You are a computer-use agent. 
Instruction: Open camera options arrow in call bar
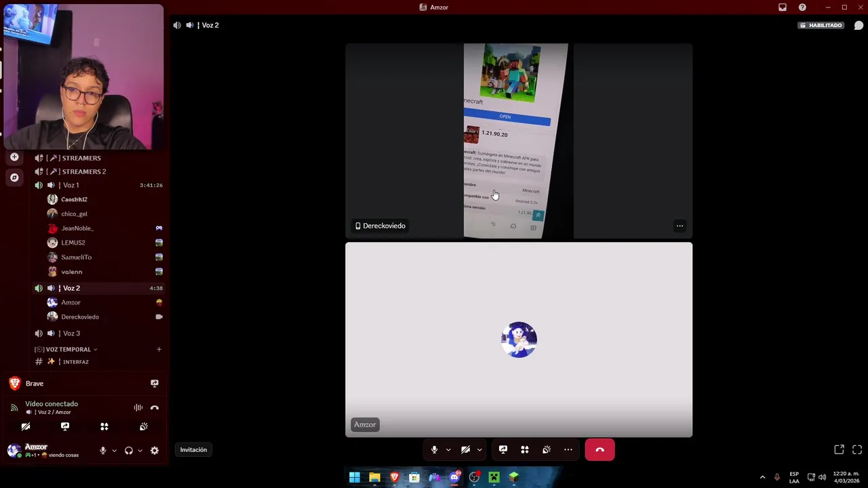(479, 450)
